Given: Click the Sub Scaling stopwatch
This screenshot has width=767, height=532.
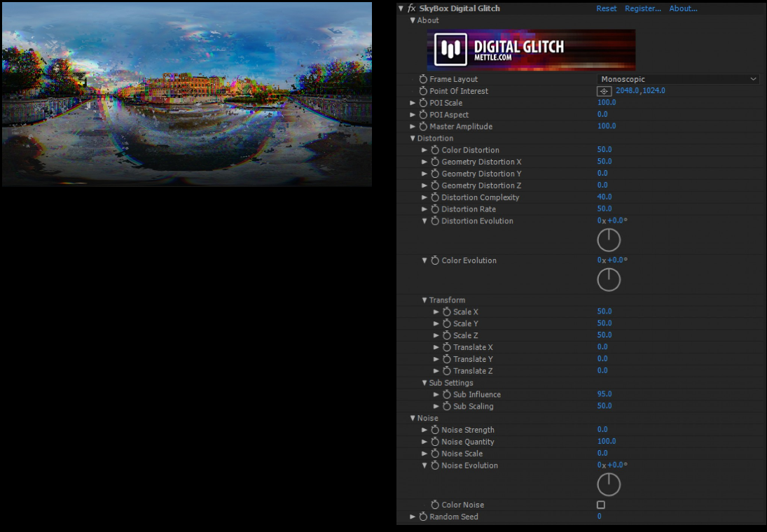Looking at the screenshot, I should coord(447,406).
